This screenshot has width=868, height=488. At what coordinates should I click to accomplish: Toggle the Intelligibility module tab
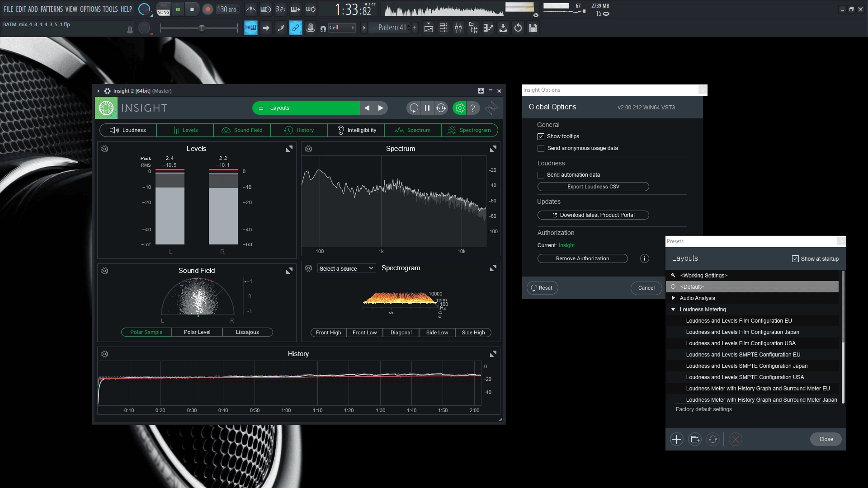356,130
